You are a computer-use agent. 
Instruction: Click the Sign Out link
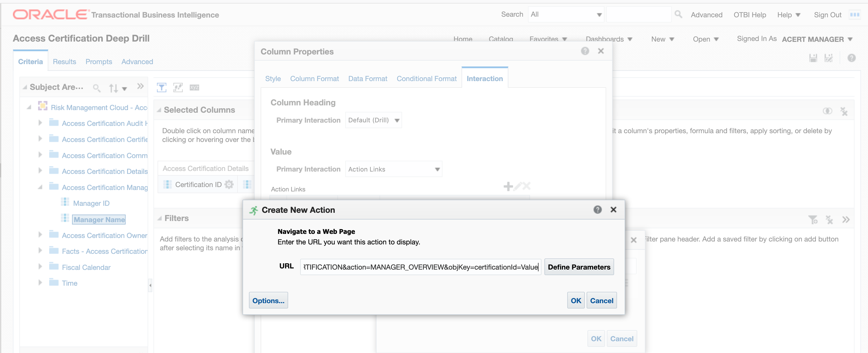(x=828, y=15)
